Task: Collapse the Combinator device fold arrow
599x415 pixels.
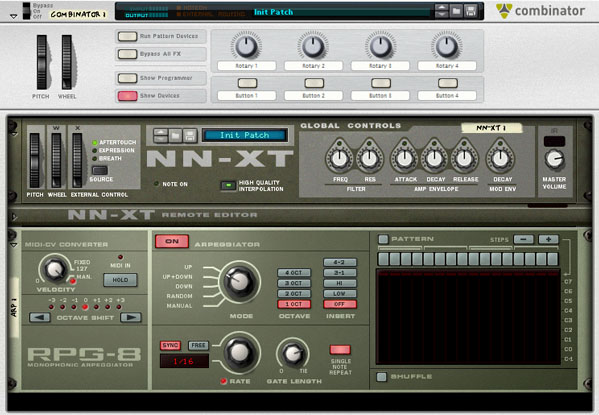Action: click(x=13, y=16)
